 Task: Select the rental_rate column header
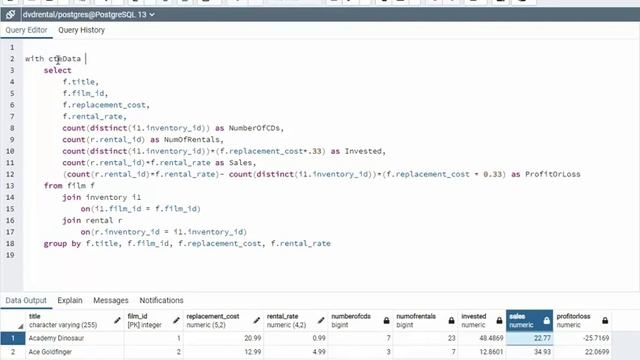[296, 321]
